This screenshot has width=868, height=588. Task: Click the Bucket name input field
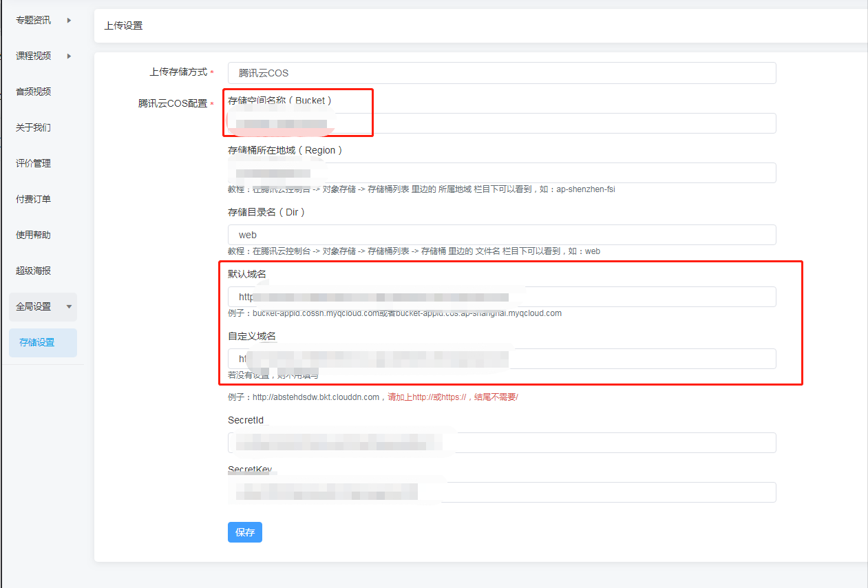point(502,123)
